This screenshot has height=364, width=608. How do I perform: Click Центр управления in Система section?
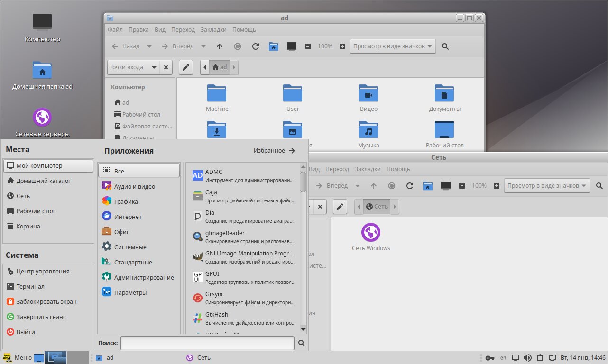point(43,272)
